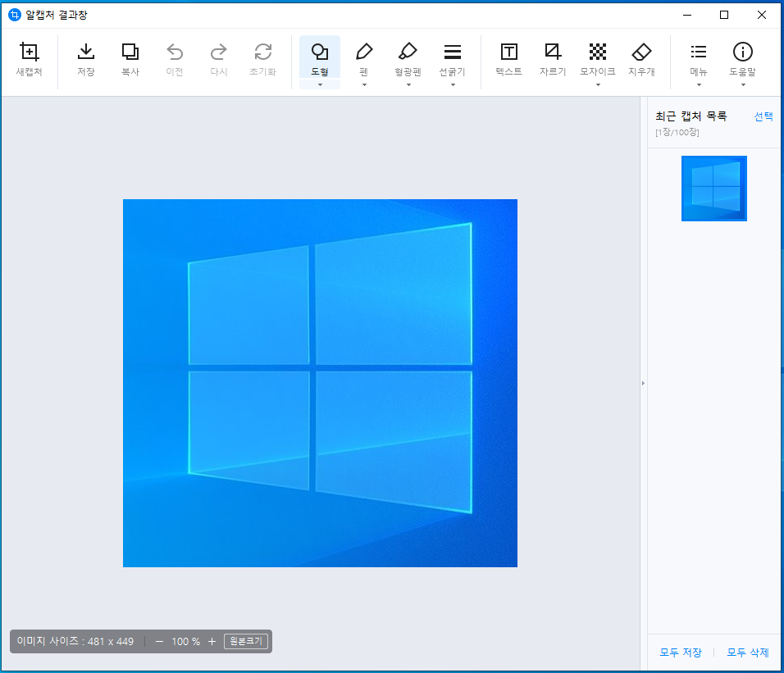Expand the 도움말 dropdown arrow
784x673 pixels.
pyautogui.click(x=744, y=85)
